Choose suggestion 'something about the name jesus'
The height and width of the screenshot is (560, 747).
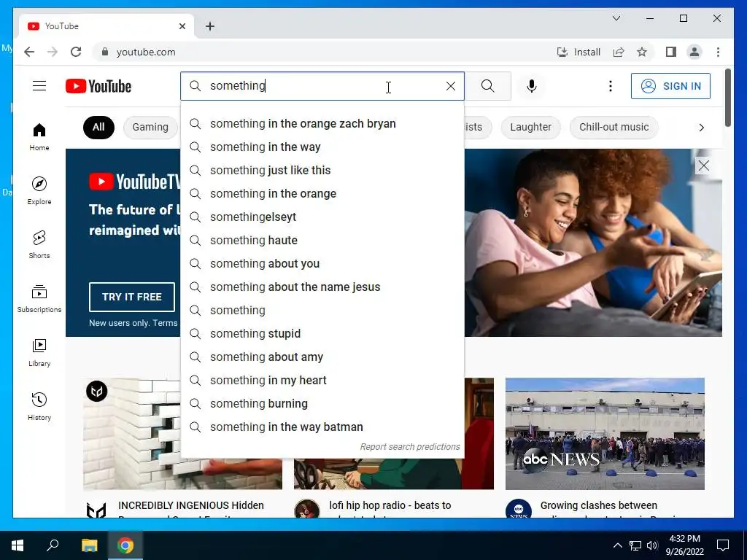click(x=322, y=287)
